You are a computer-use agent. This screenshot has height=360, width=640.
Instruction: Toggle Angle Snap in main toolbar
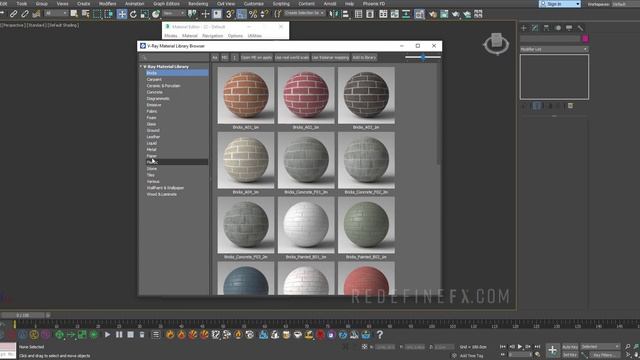(242, 14)
